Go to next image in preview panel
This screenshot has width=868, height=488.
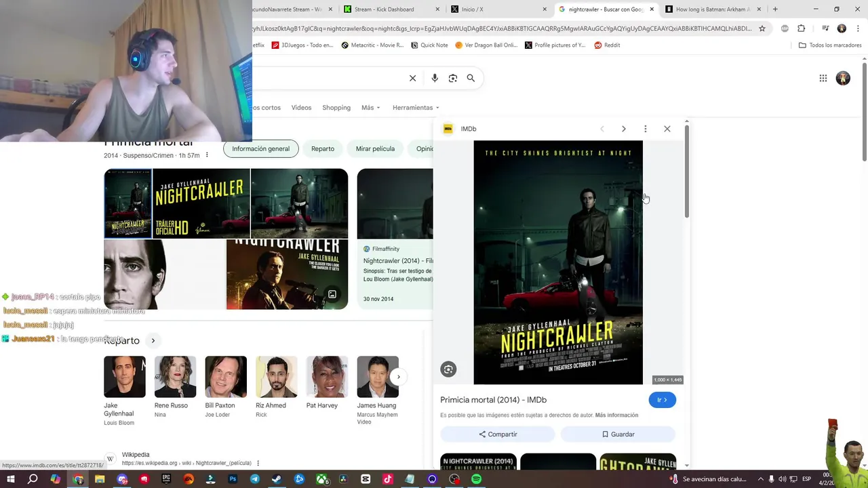[x=624, y=129]
